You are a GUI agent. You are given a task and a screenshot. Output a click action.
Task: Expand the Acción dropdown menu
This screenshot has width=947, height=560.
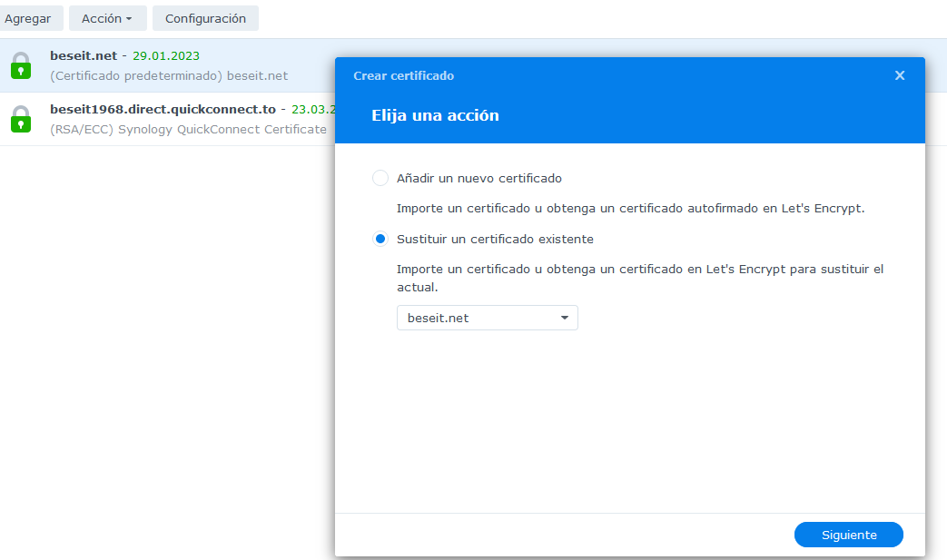[x=107, y=18]
